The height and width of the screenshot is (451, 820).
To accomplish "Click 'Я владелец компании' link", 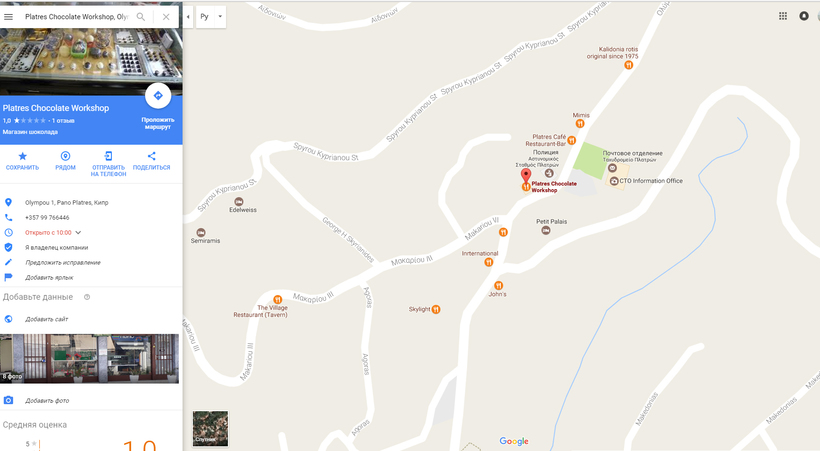I will pos(56,247).
